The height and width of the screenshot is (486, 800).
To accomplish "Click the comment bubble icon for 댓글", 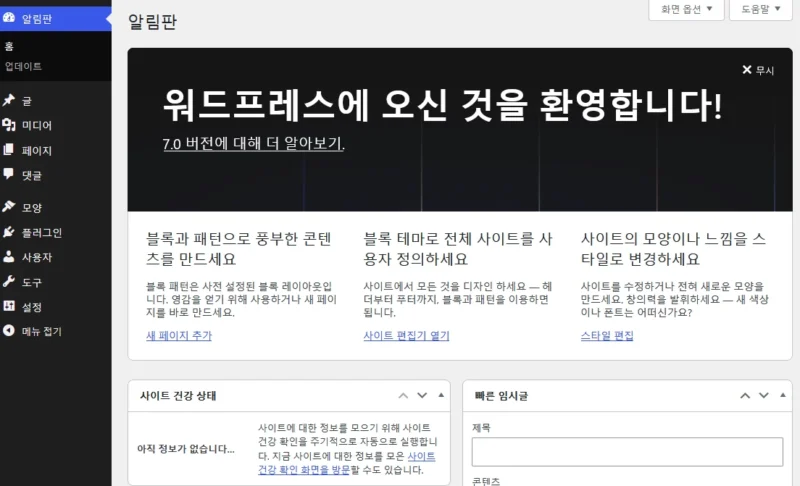I will click(x=9, y=174).
